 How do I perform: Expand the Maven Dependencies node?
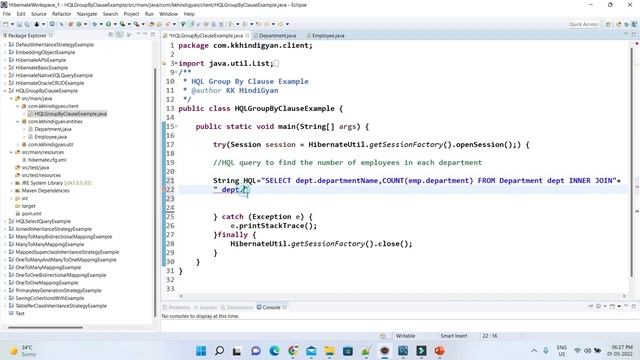[x=11, y=191]
